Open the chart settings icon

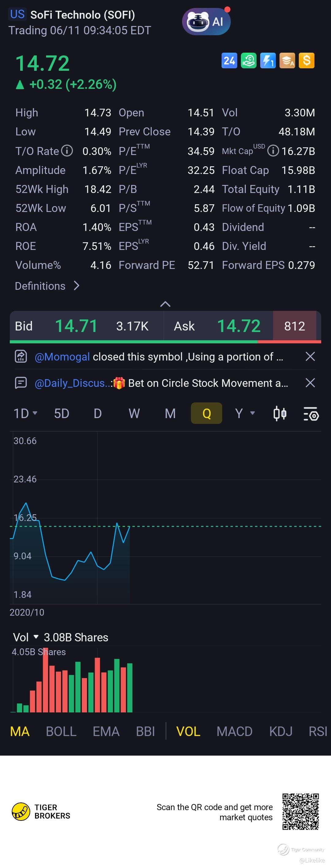point(311,414)
